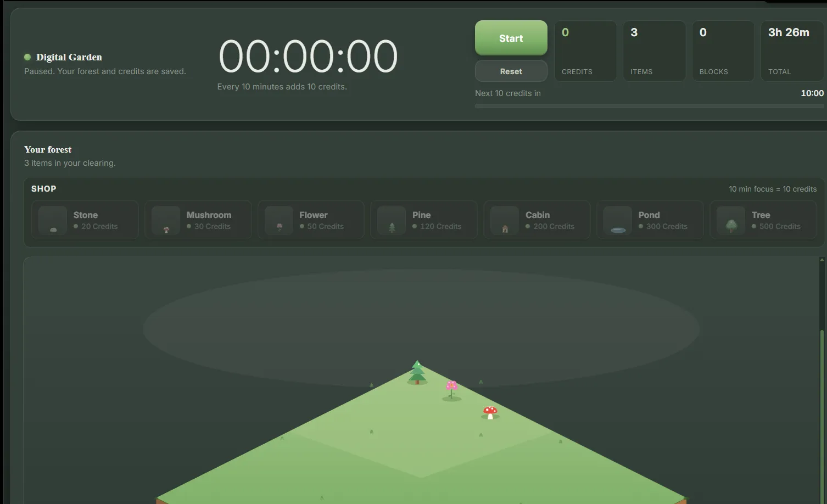Buy Tree for 500 Credits

pyautogui.click(x=763, y=220)
